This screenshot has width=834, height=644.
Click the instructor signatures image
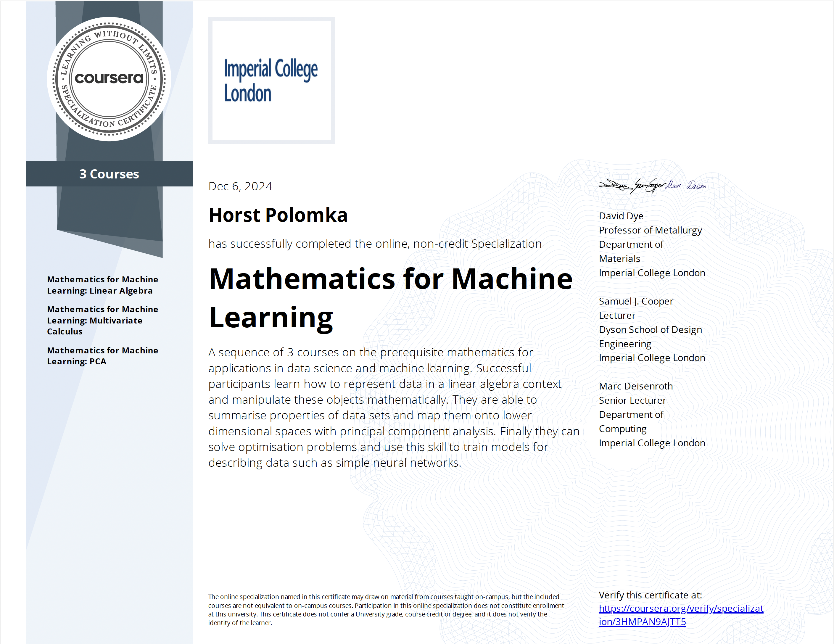[x=652, y=186]
